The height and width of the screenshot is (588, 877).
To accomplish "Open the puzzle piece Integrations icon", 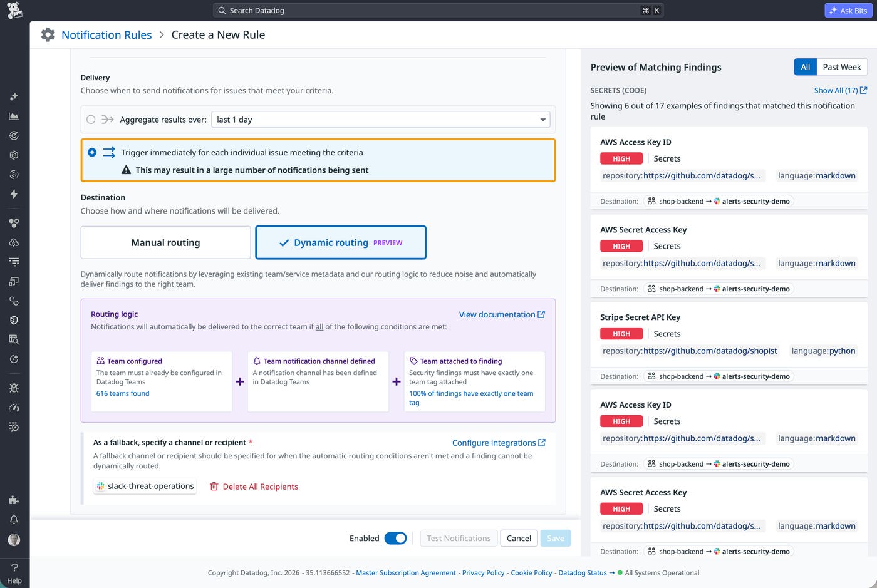I will tap(14, 500).
